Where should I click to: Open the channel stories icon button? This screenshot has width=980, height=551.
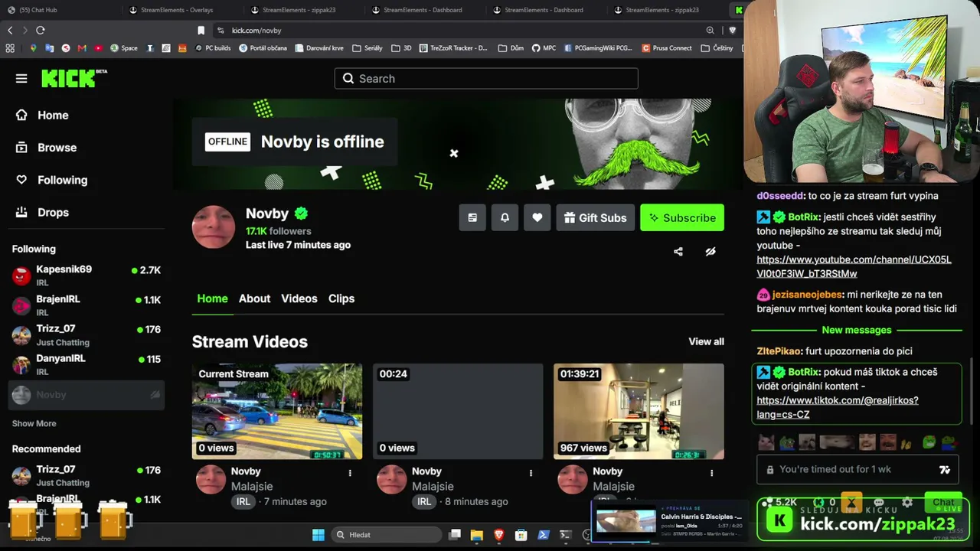point(472,217)
